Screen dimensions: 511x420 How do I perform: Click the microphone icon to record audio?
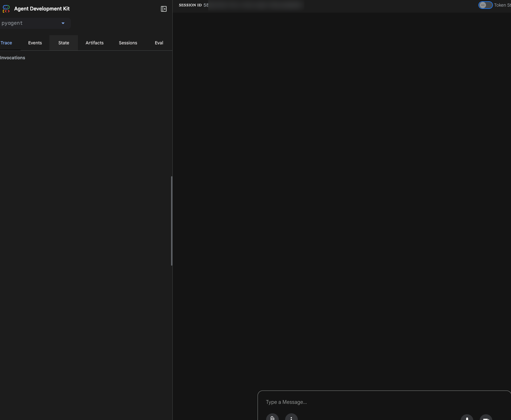pos(467,418)
